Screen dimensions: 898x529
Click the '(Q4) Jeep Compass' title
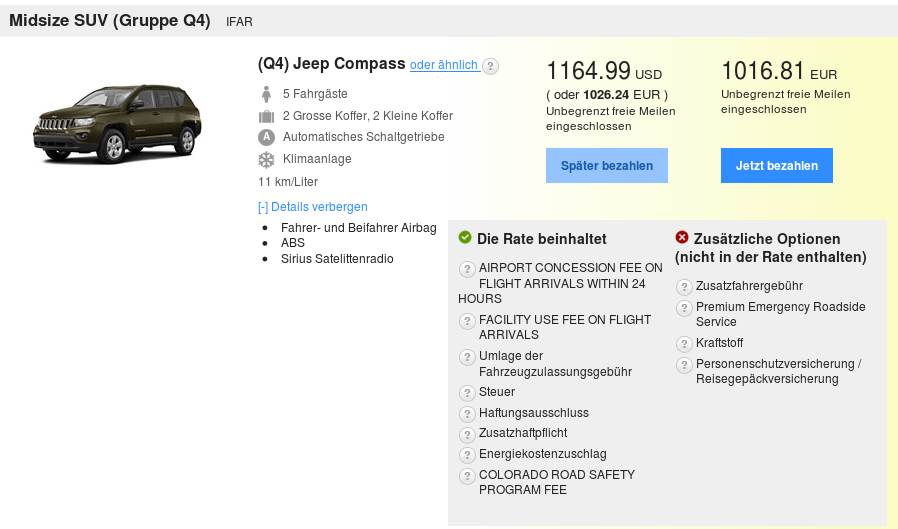pos(331,64)
